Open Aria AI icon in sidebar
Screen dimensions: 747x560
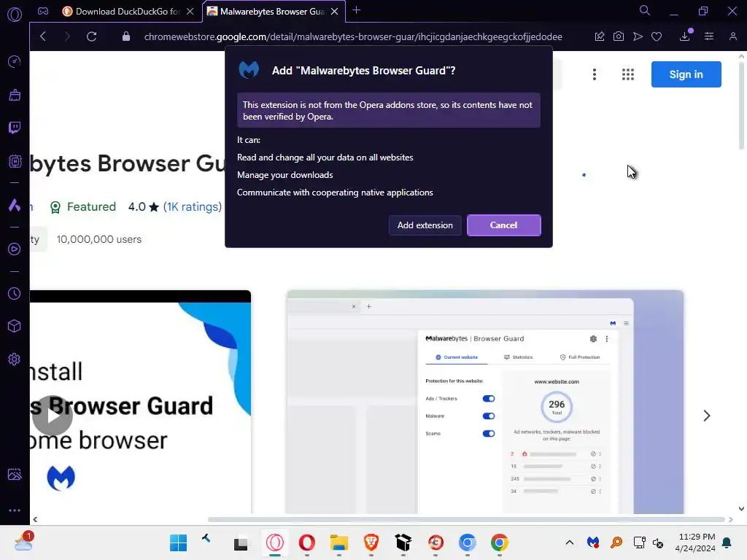[x=15, y=205]
